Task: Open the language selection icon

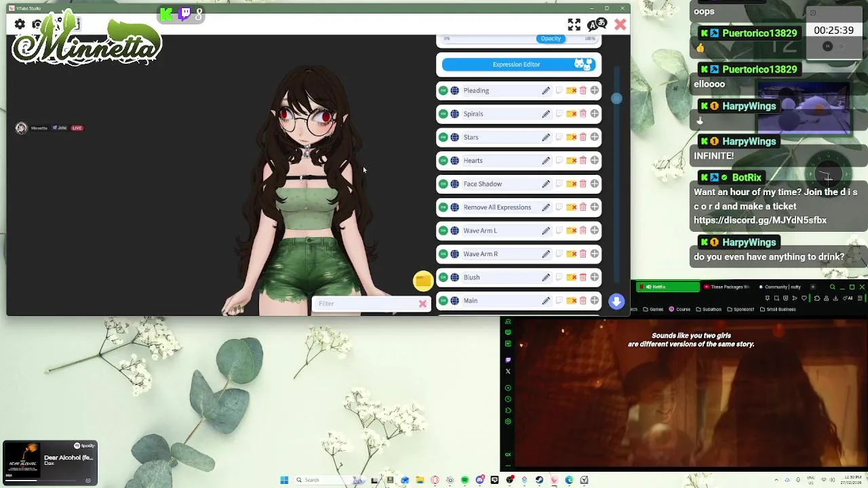Action: pos(597,24)
